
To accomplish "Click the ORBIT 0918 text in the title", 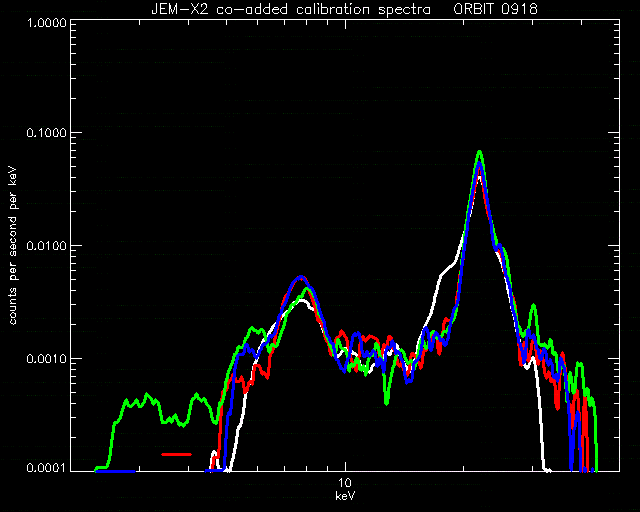I will tap(496, 9).
